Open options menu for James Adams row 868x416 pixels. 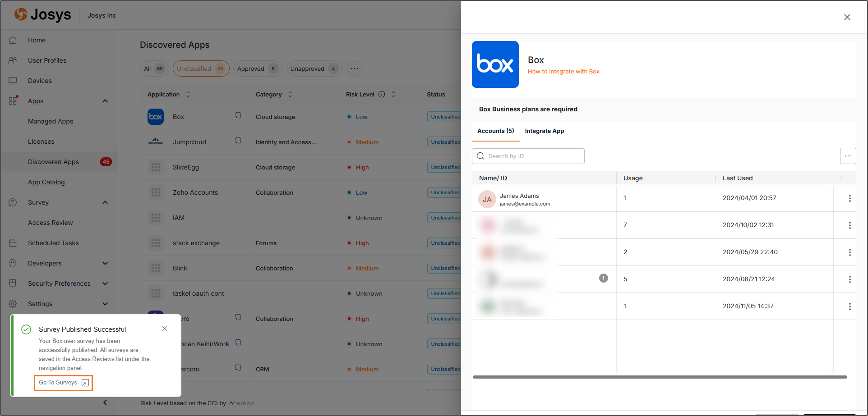(x=850, y=198)
